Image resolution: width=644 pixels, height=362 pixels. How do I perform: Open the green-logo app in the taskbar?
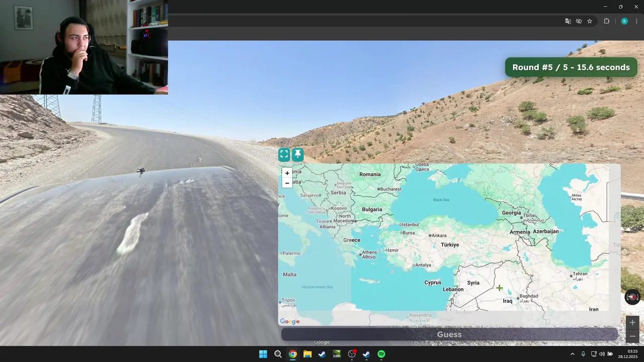coord(337,354)
